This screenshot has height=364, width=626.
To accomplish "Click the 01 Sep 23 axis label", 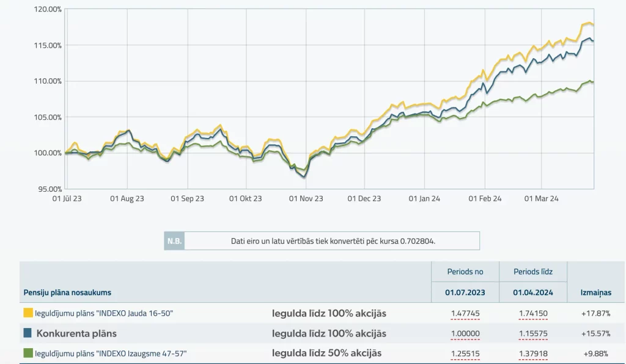I will point(187,198).
